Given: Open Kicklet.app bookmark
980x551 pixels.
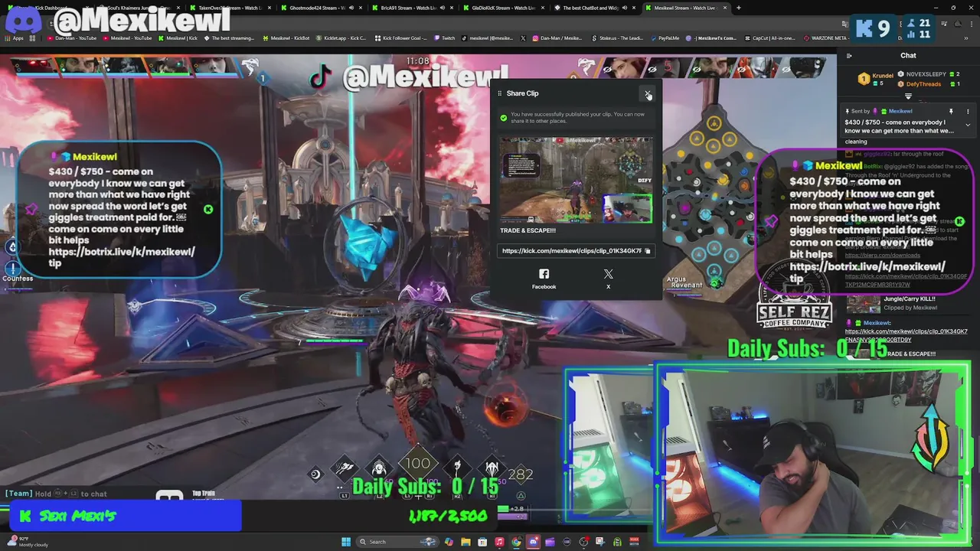Looking at the screenshot, I should point(341,37).
